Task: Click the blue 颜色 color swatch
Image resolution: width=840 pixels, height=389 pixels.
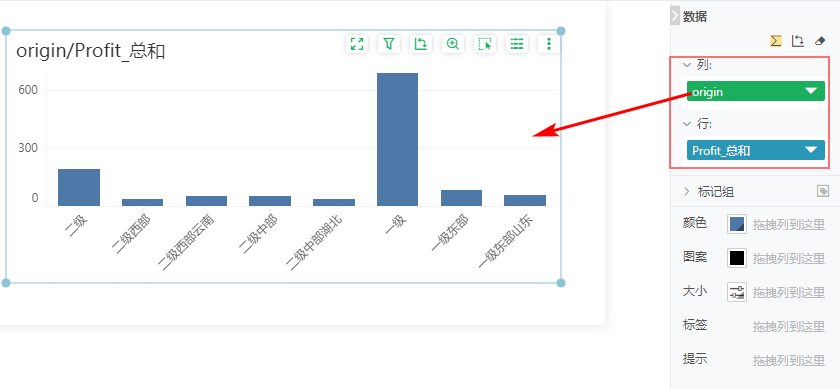Action: pos(737,224)
